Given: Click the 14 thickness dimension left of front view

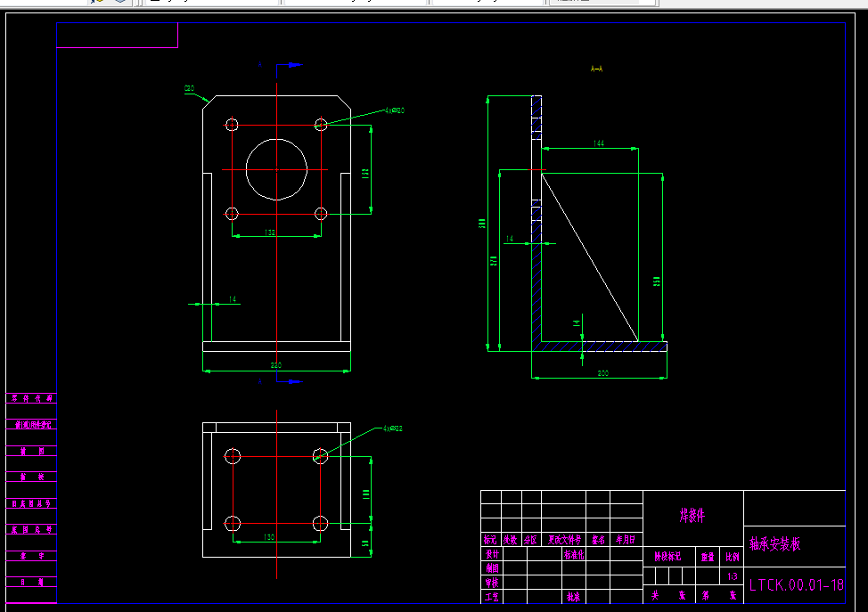Looking at the screenshot, I should coord(233,298).
